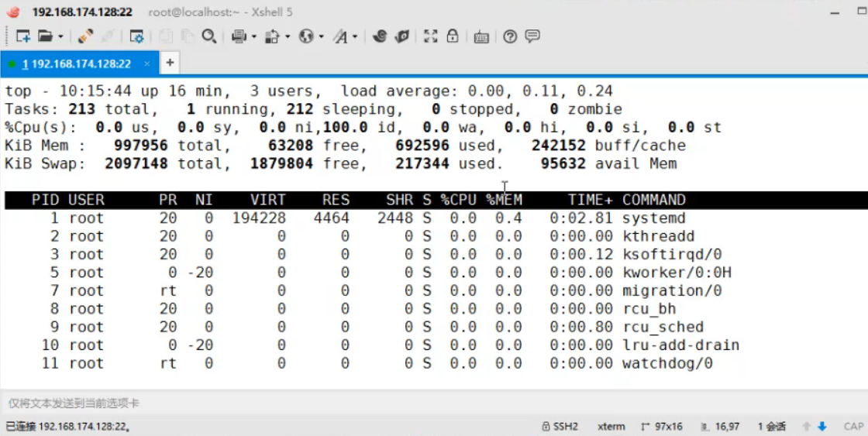Launch Xftp with the spiral icon
This screenshot has width=868, height=436.
pos(379,36)
